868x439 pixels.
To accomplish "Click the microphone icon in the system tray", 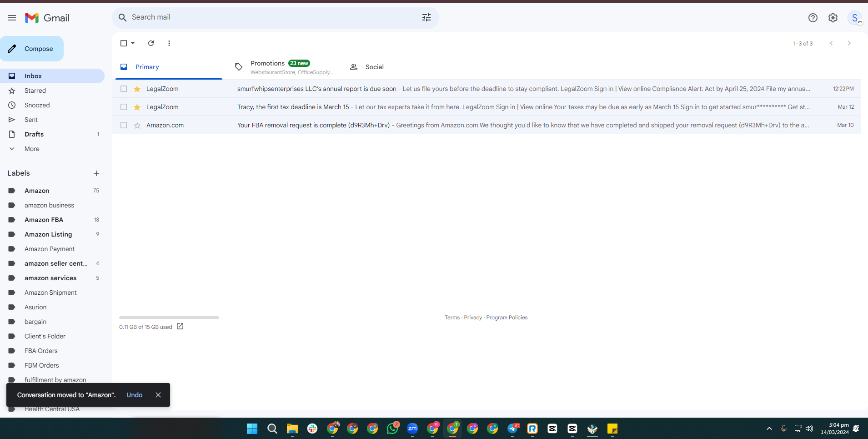I will pos(784,429).
